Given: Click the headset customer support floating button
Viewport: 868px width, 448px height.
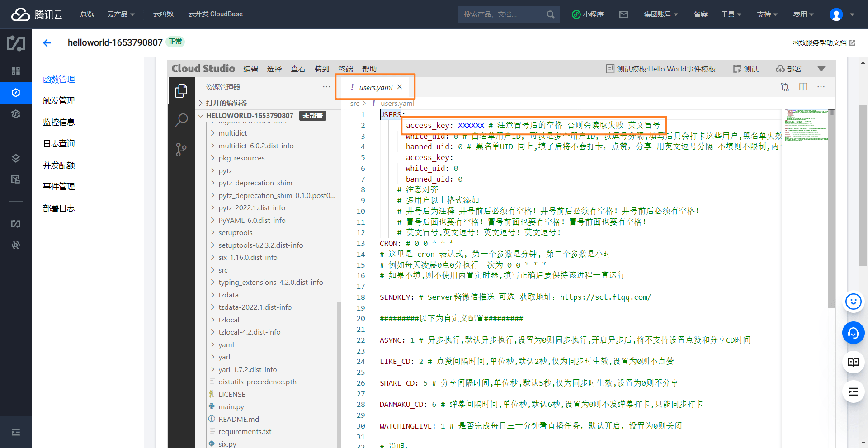Looking at the screenshot, I should [853, 333].
